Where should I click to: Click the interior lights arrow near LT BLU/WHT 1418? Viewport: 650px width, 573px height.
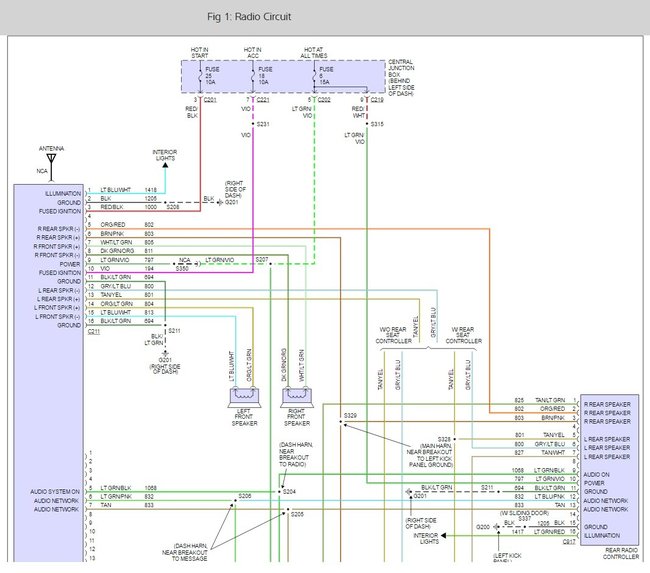pyautogui.click(x=165, y=165)
